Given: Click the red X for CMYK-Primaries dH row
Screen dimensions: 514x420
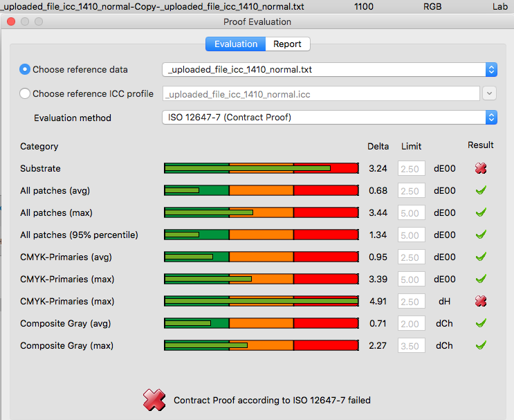Looking at the screenshot, I should pos(481,301).
